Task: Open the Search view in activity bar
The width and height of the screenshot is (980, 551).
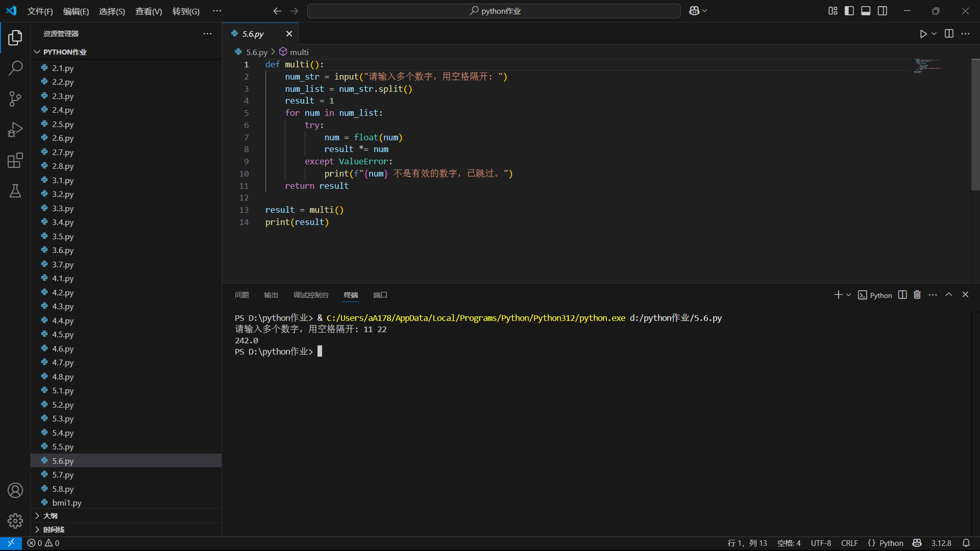Action: click(x=15, y=68)
